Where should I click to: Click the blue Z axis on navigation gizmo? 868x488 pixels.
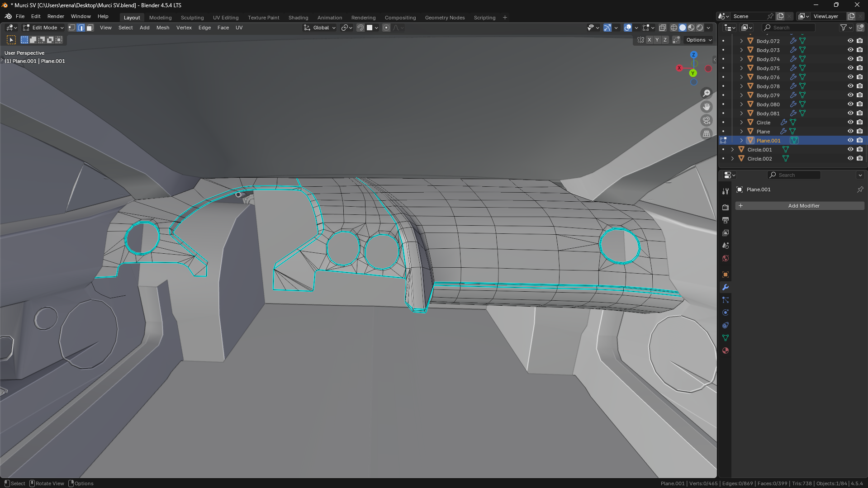(x=693, y=55)
